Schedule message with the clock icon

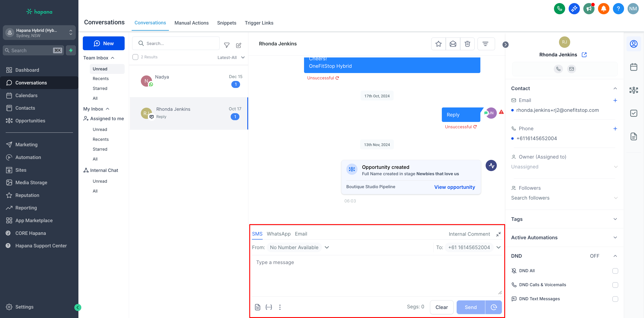pos(494,307)
